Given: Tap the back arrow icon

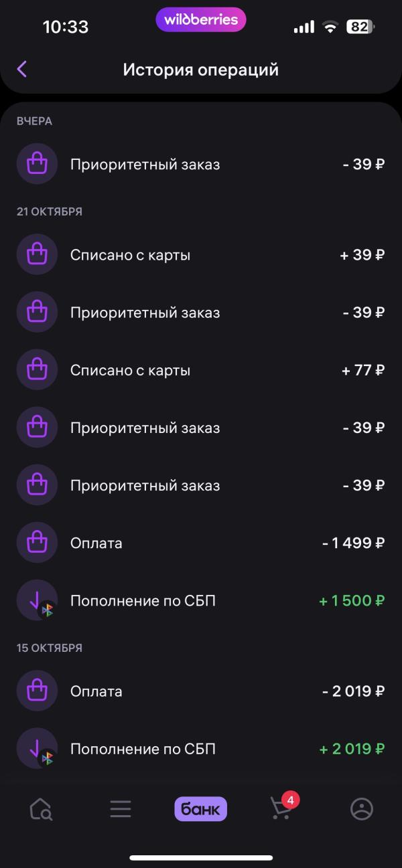Looking at the screenshot, I should 22,69.
